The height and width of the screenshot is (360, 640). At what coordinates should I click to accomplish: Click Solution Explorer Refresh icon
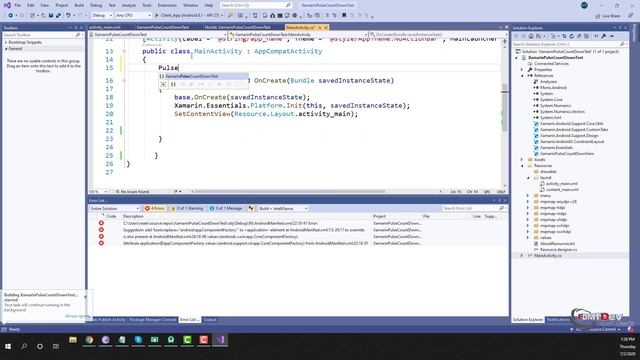click(571, 36)
